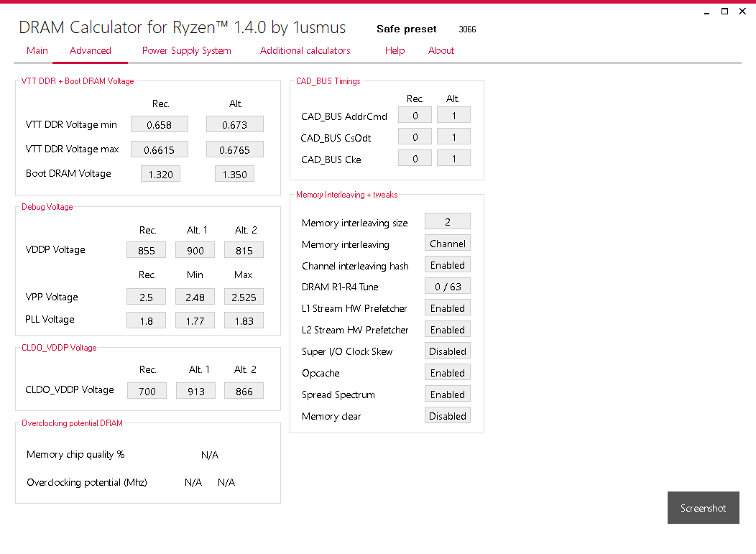Click Memory interleaving Channel field
The height and width of the screenshot is (554, 756).
[x=448, y=243]
